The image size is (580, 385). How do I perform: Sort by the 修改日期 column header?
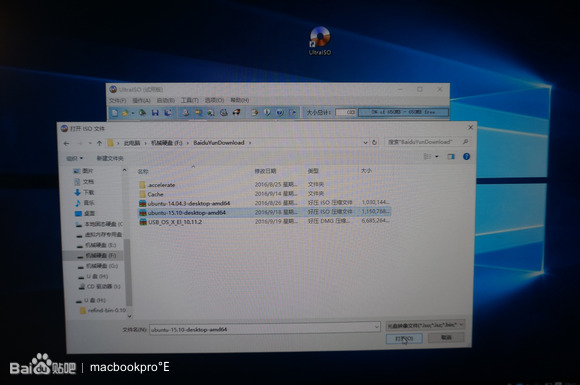pos(265,171)
